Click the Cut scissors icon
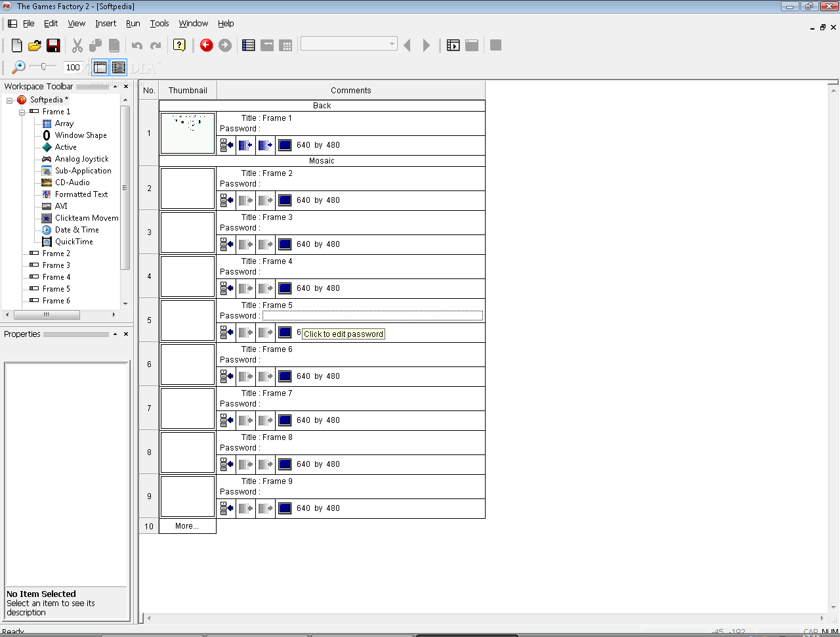Image resolution: width=840 pixels, height=637 pixels. [77, 45]
